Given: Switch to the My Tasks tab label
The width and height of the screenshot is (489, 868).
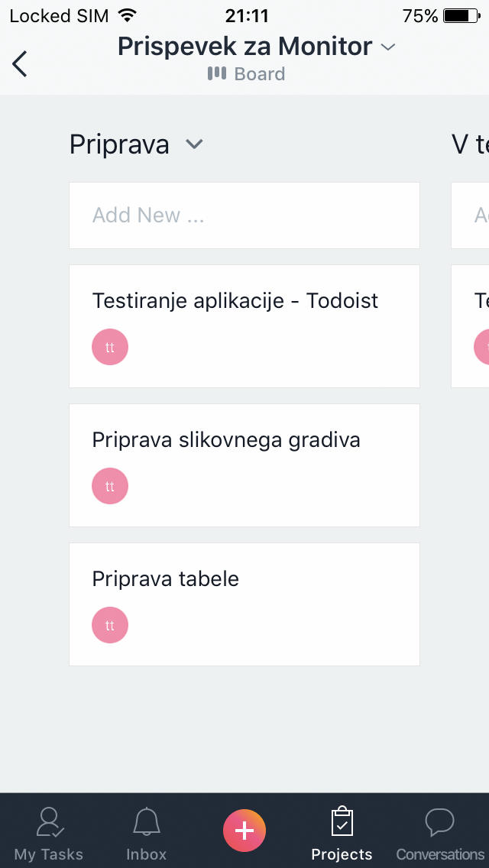Looking at the screenshot, I should tap(49, 854).
